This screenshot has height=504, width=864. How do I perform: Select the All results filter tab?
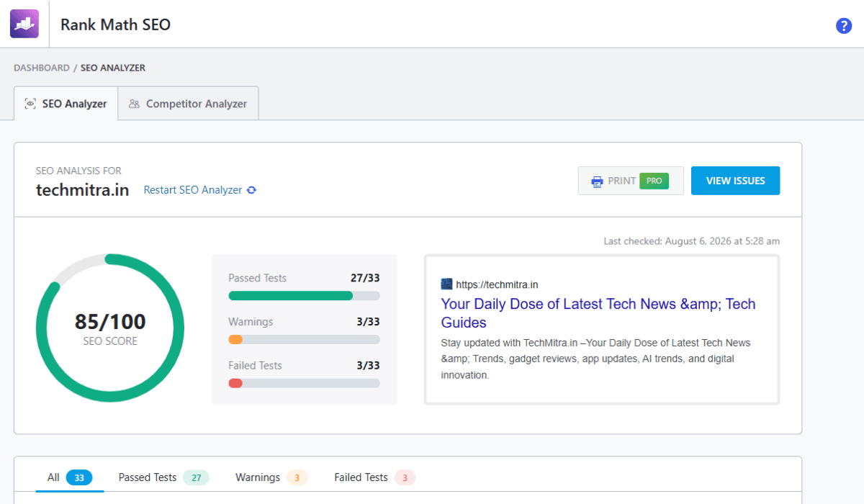pos(70,477)
